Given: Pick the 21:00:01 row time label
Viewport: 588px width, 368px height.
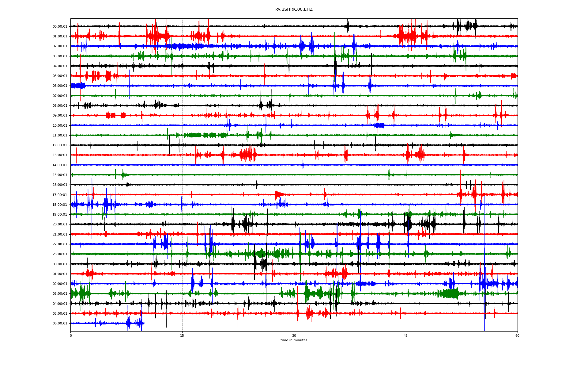Looking at the screenshot, I should tap(60, 234).
